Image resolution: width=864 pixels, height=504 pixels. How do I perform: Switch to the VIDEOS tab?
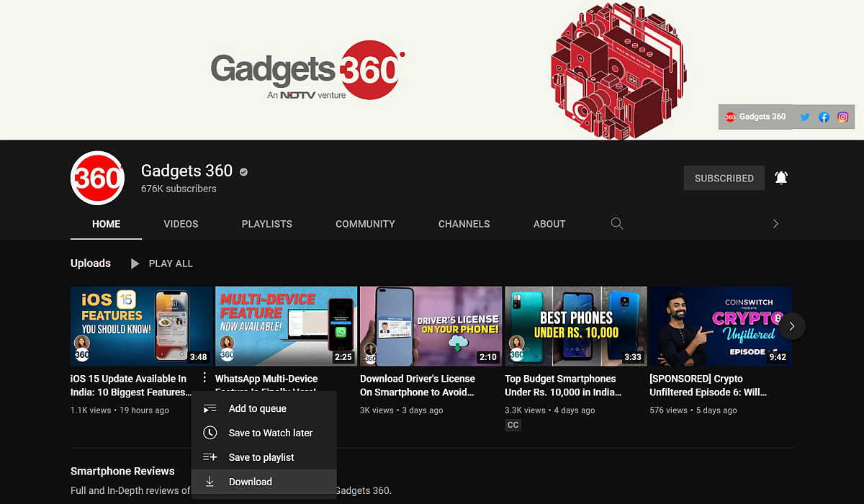(x=181, y=224)
